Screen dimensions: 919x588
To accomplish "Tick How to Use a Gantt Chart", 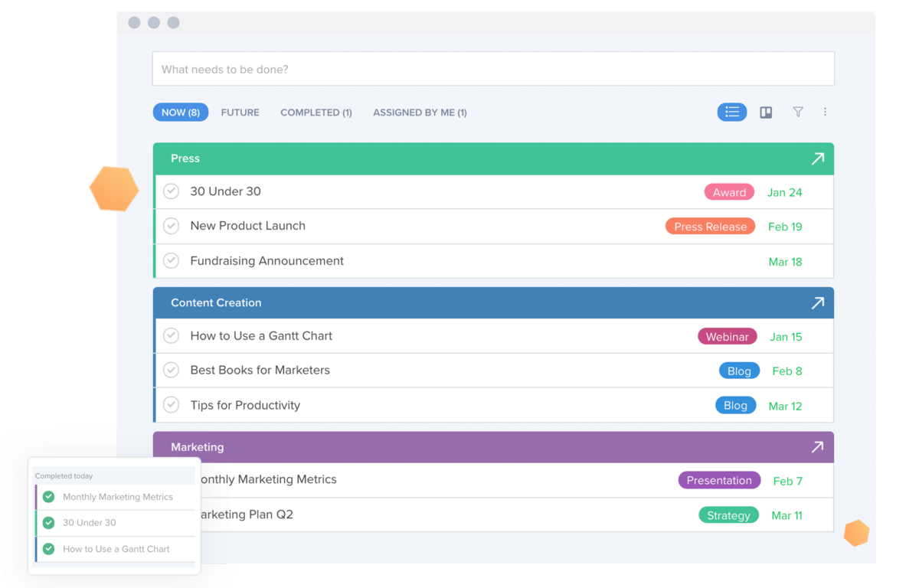I will (172, 336).
